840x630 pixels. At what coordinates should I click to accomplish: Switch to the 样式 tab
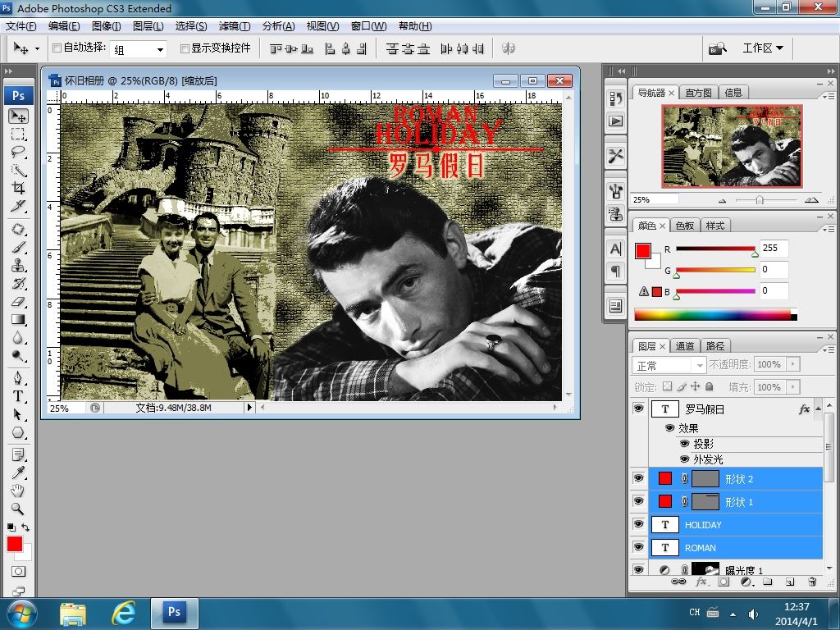click(715, 226)
